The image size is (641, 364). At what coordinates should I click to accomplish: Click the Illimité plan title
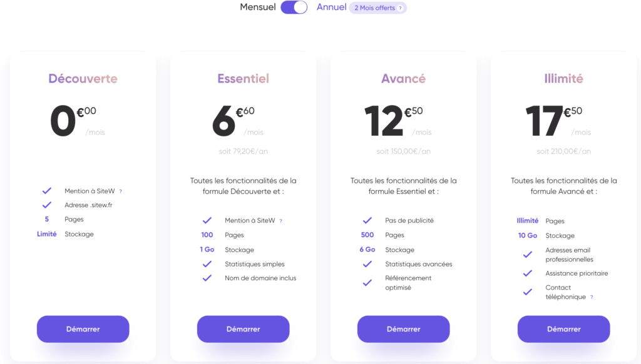click(x=563, y=79)
